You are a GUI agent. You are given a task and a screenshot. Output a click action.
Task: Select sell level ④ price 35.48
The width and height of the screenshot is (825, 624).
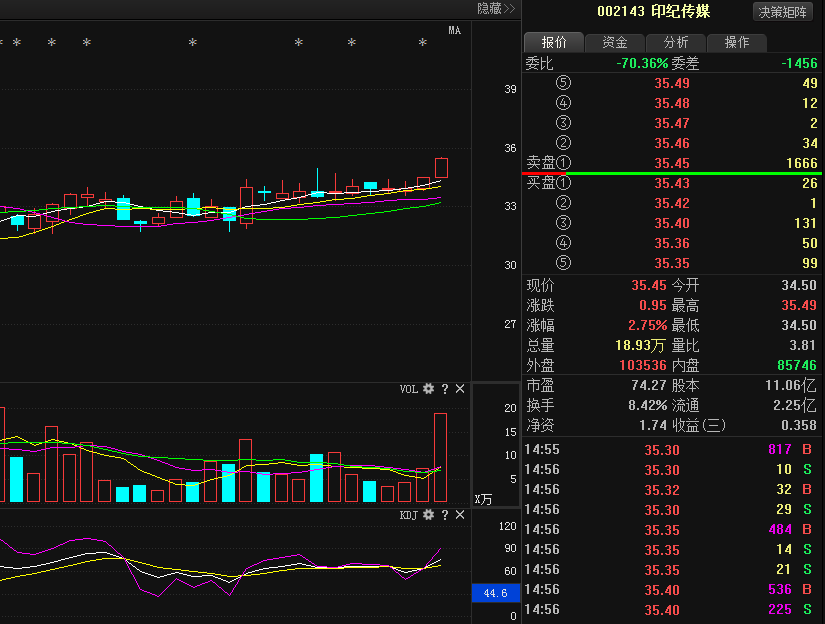click(x=672, y=103)
